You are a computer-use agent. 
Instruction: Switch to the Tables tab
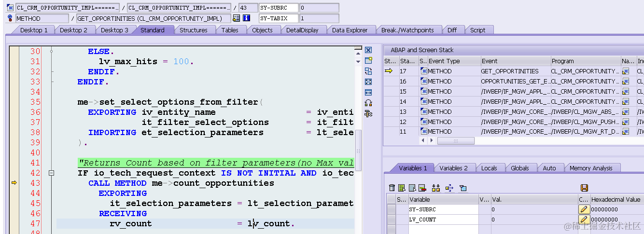(x=230, y=30)
